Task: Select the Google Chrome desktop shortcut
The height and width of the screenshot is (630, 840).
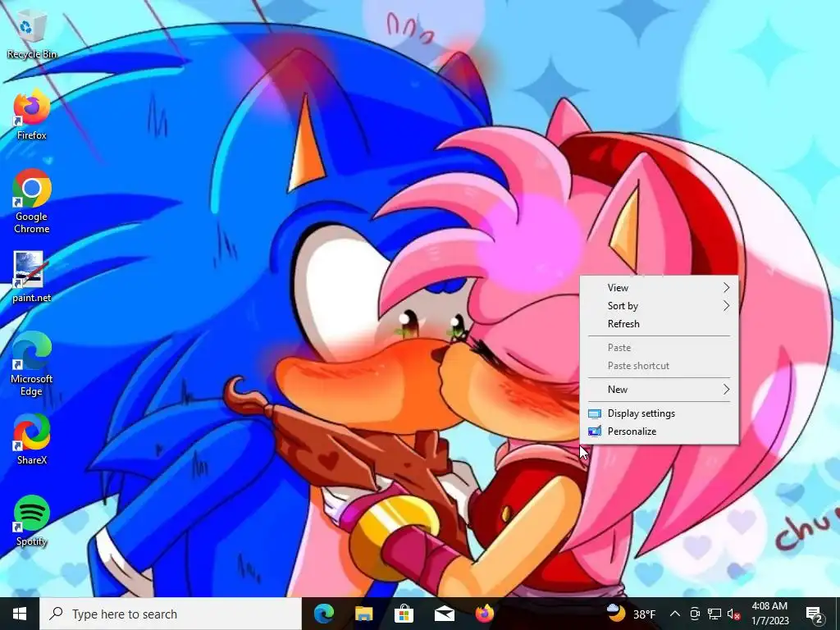Action: [x=32, y=202]
